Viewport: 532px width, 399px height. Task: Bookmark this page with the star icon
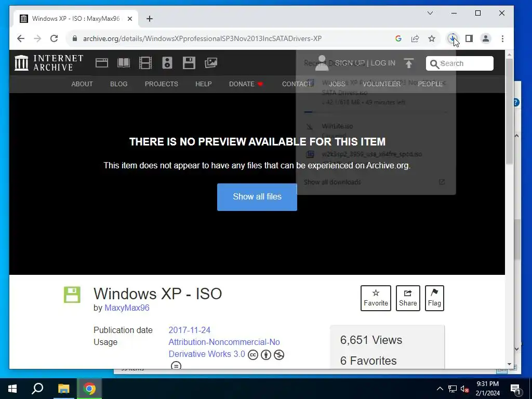pyautogui.click(x=432, y=38)
